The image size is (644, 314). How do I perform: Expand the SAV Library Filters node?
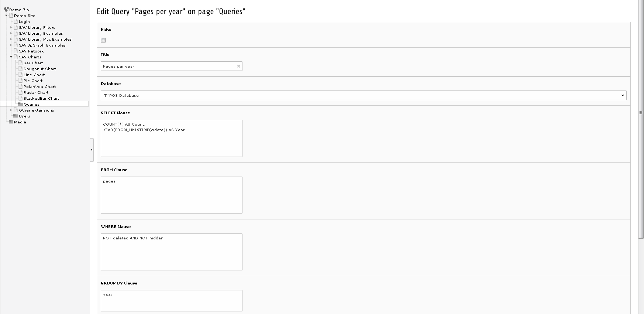click(11, 27)
